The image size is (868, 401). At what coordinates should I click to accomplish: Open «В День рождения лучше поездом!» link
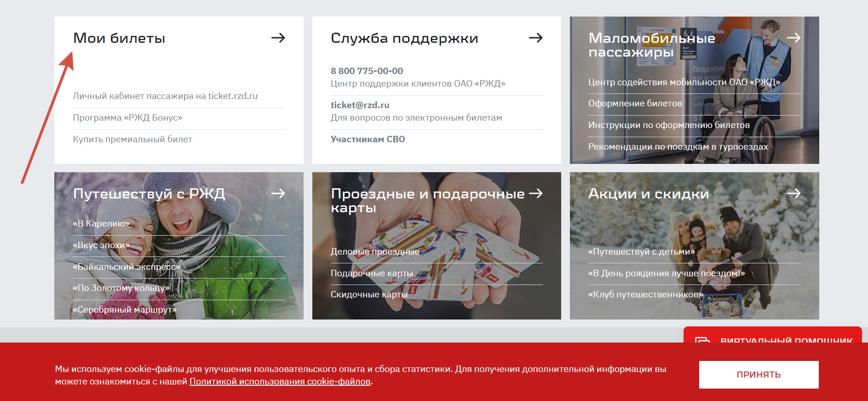click(667, 273)
